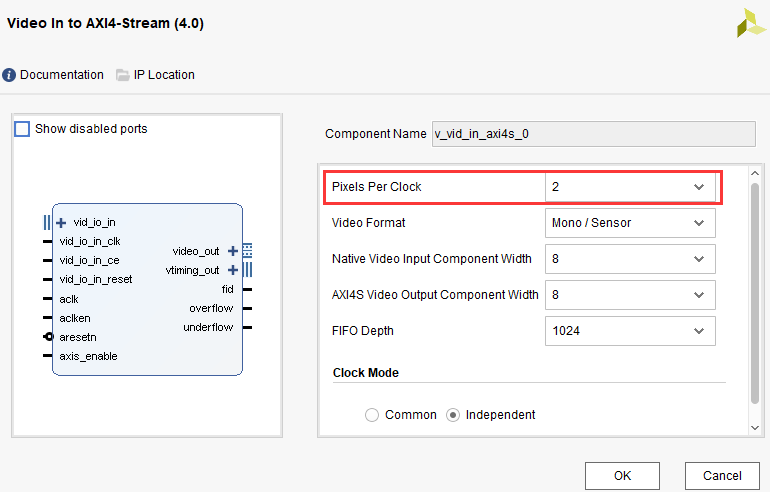Click the Xilinx logo in the corner
The width and height of the screenshot is (770, 492).
(x=750, y=23)
